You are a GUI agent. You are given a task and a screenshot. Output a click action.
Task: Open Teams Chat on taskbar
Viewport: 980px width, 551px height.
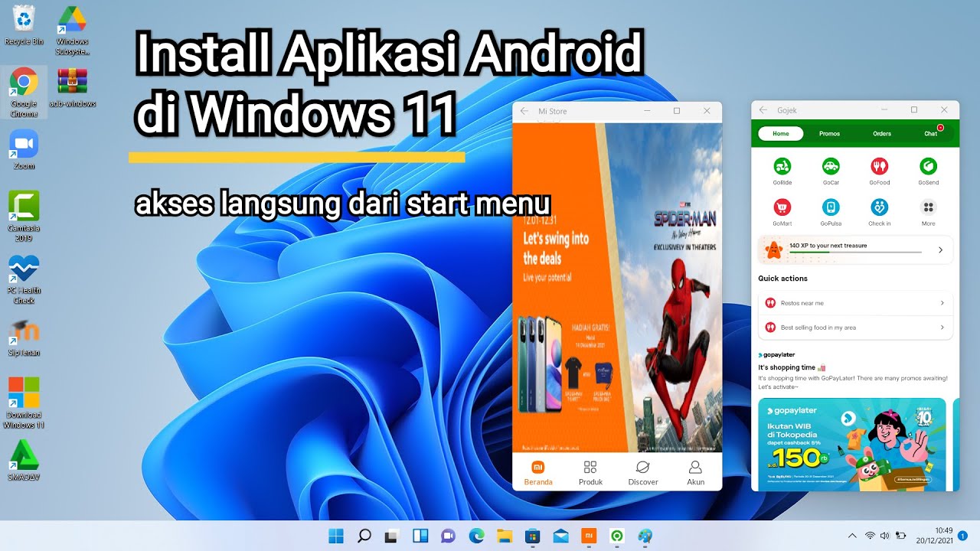click(448, 536)
